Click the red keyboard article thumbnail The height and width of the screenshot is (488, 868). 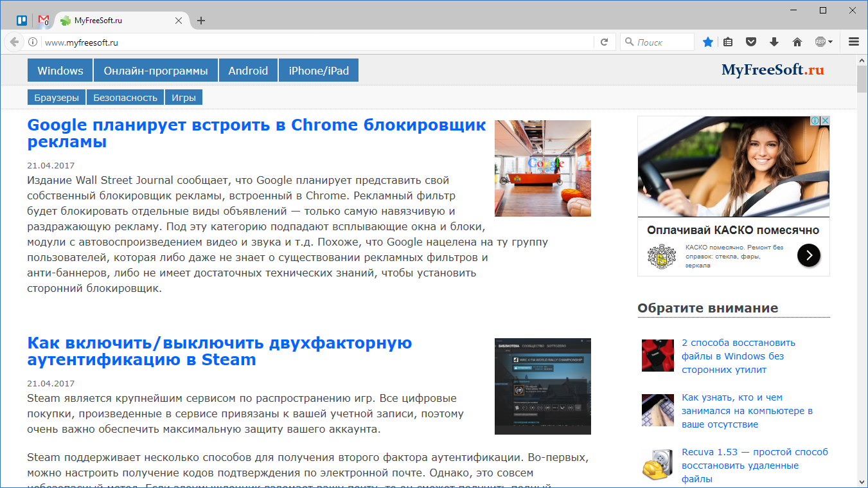click(x=658, y=356)
